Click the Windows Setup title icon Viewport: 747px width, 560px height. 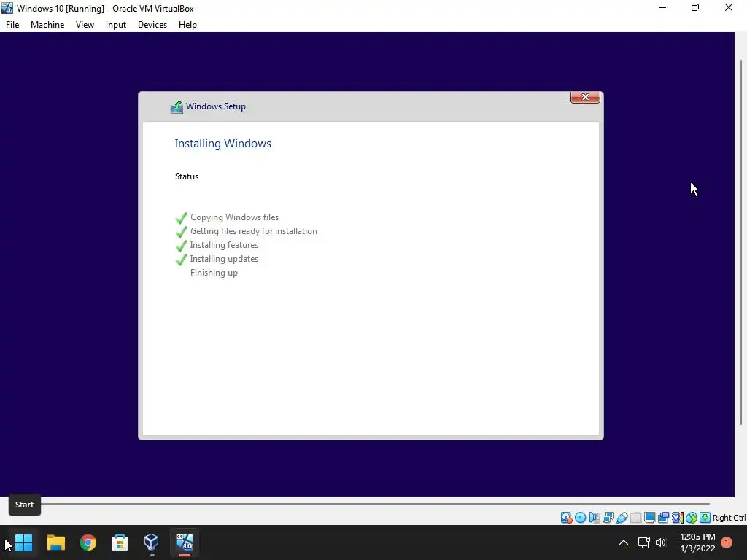(177, 106)
